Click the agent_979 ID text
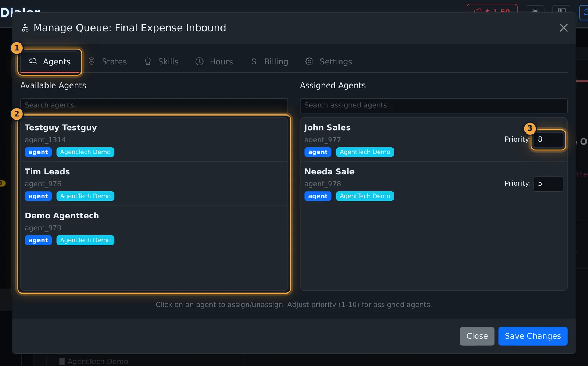The height and width of the screenshot is (366, 588). pos(43,228)
